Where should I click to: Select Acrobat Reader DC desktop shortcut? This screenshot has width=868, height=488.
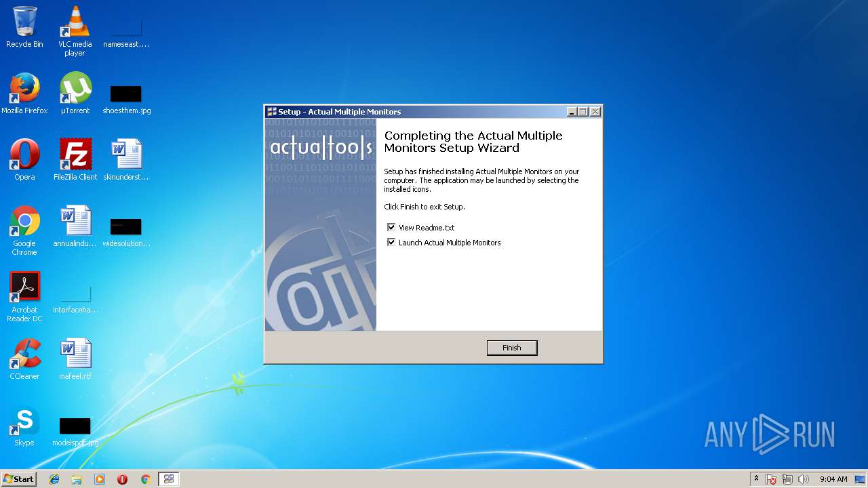[x=24, y=297]
